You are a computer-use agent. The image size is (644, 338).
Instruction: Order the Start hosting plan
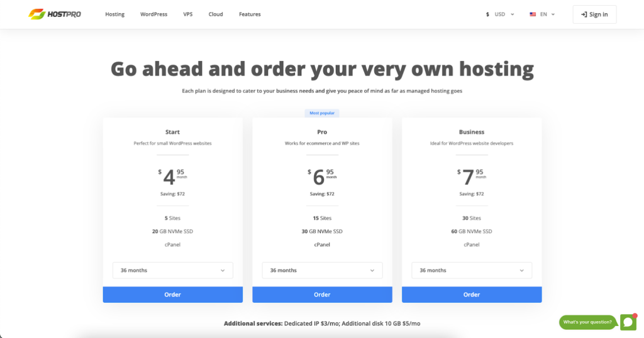pos(172,295)
